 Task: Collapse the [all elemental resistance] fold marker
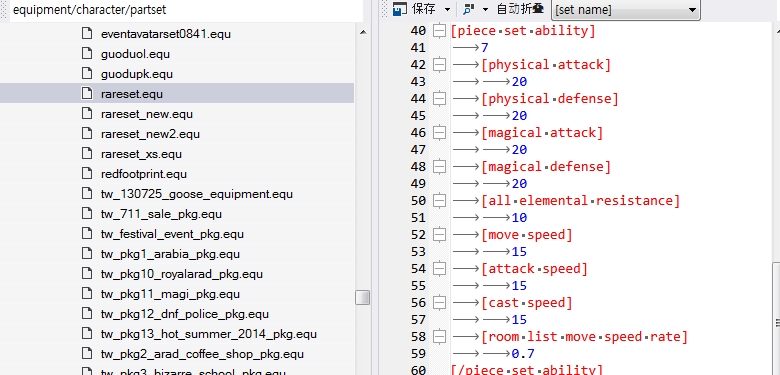[439, 201]
